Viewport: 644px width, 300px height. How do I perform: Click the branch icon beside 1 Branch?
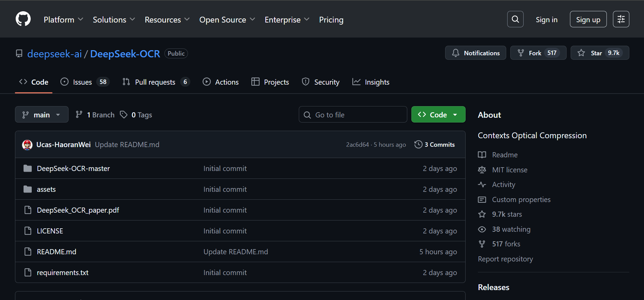pos(79,114)
